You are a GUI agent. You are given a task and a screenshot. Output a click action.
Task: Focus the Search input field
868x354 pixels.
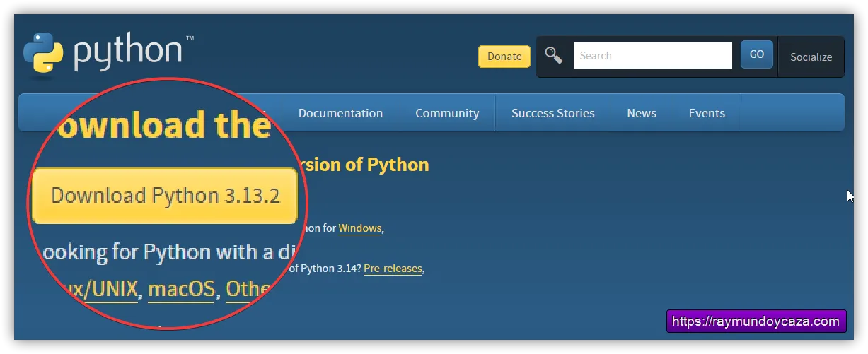point(652,56)
